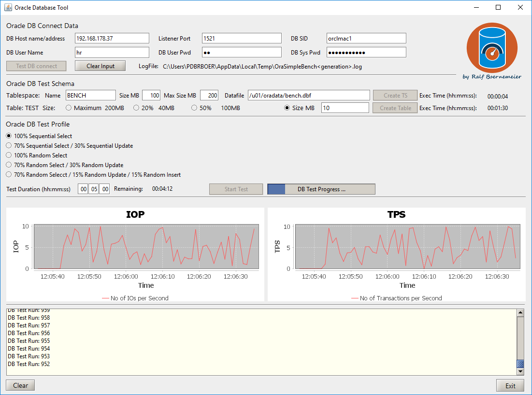
Task: Focus the DB SID field
Action: click(366, 38)
